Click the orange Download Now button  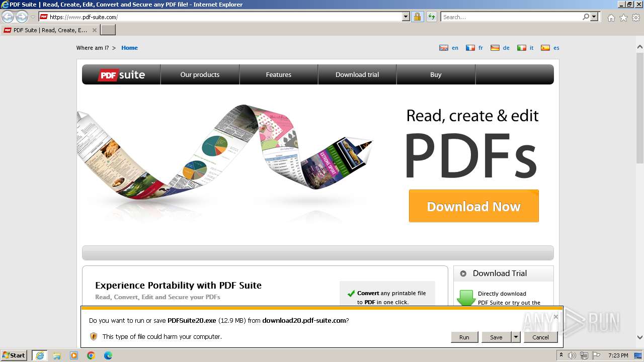pos(474,206)
